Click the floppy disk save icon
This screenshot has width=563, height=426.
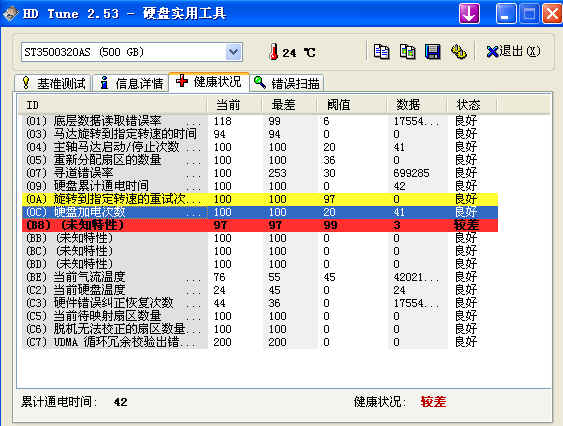click(x=433, y=52)
